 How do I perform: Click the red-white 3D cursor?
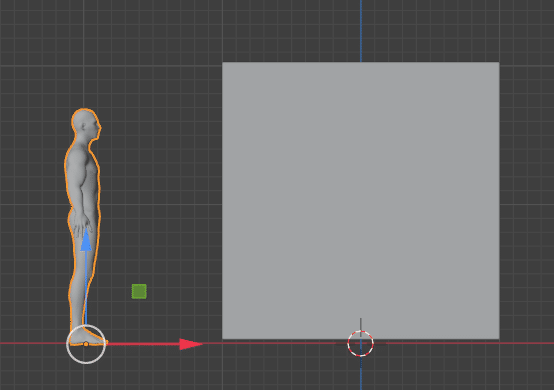pyautogui.click(x=360, y=343)
